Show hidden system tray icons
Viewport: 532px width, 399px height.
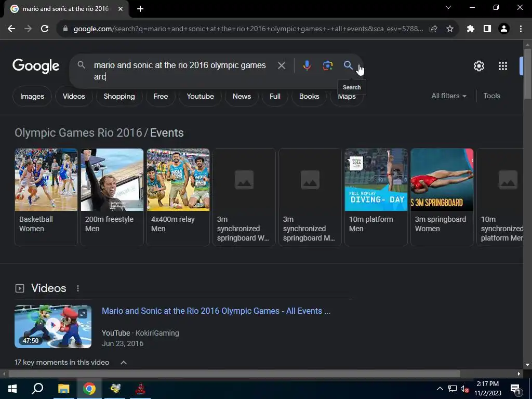point(440,389)
